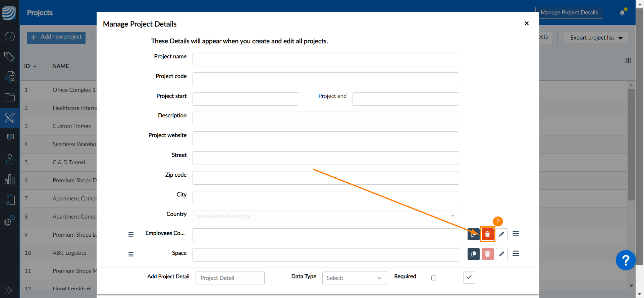Open the statistics bar chart sidebar icon

[x=10, y=180]
